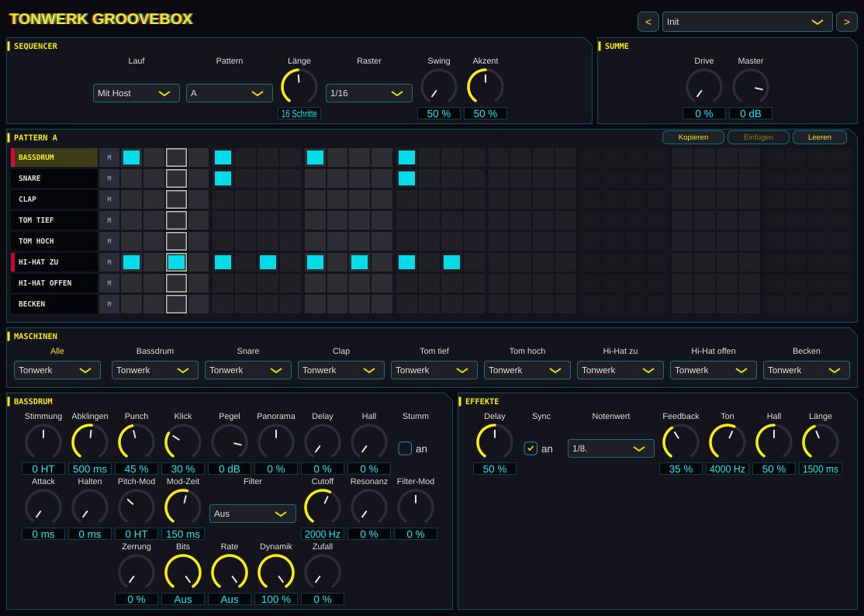Open the Snare machine dropdown

point(248,370)
